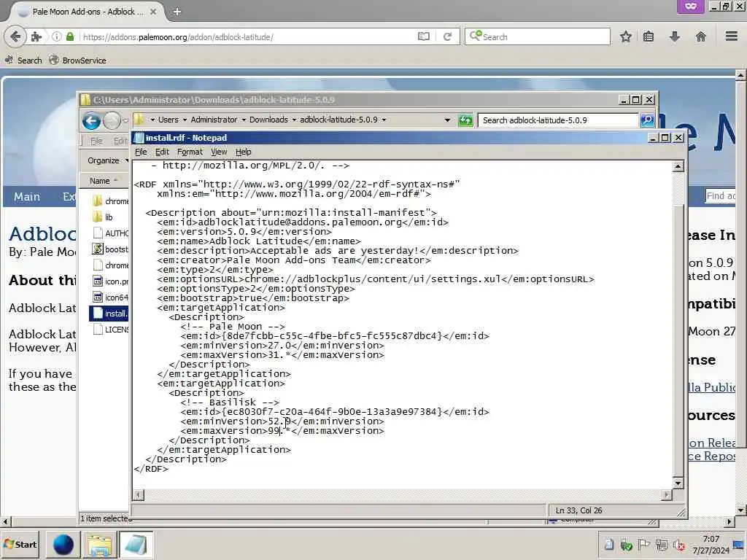Expand the adblock-latitude-5.0.9 breadcrumb arrow
The width and height of the screenshot is (747, 560).
pyautogui.click(x=384, y=120)
